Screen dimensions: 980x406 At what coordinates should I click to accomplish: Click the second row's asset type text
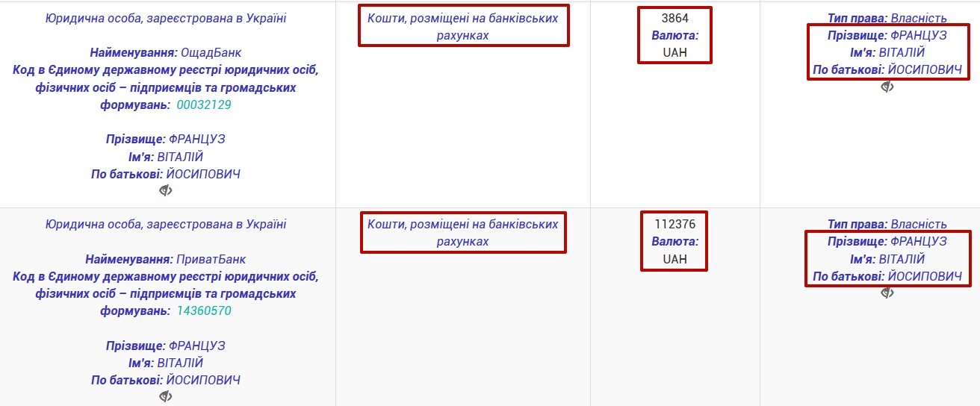point(463,232)
